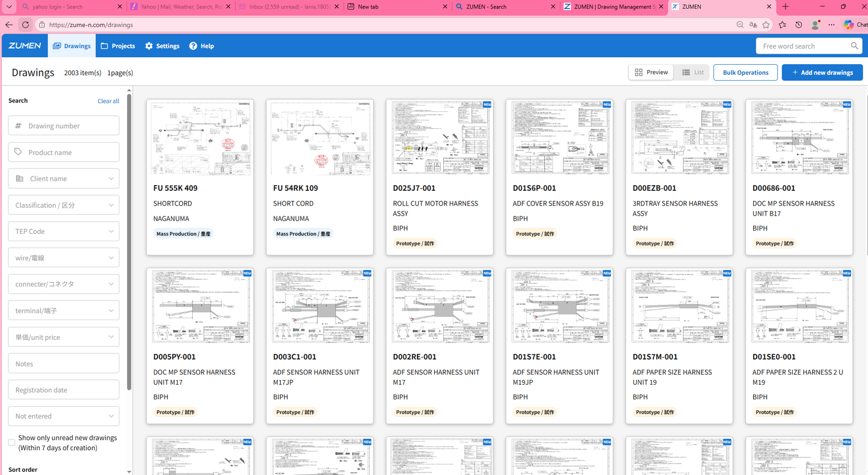The height and width of the screenshot is (475, 868).
Task: Switch to List view
Action: [692, 73]
